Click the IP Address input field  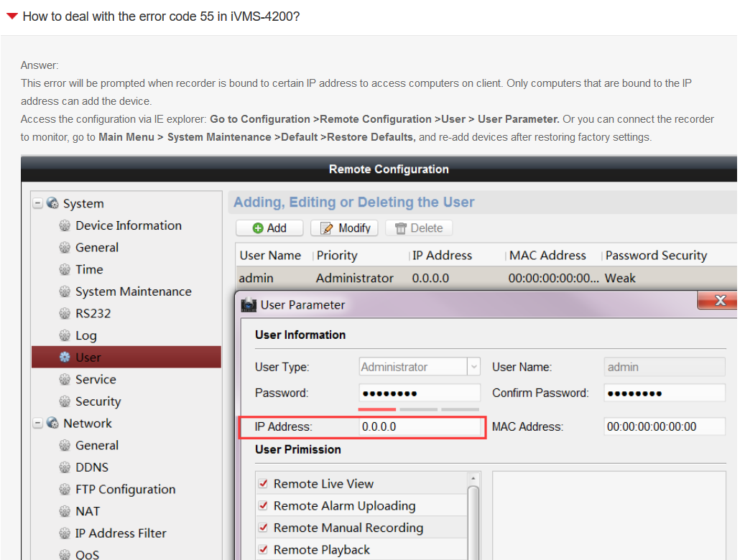tap(420, 426)
